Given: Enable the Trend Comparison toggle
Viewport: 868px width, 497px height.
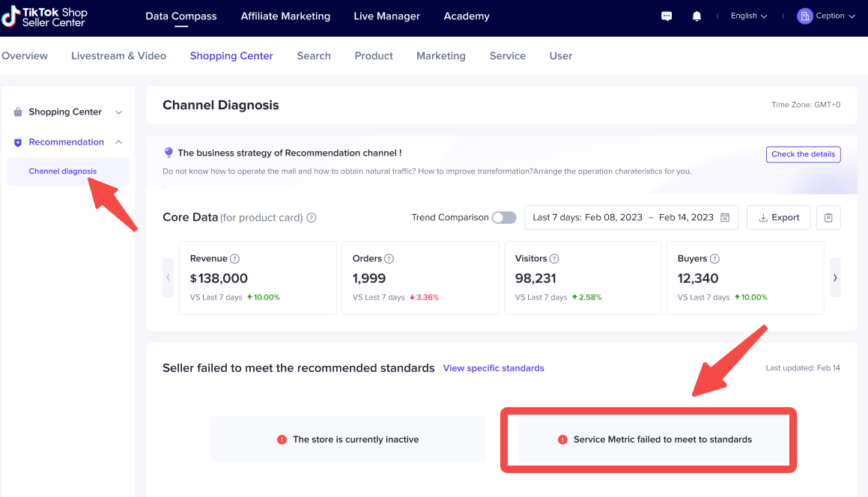Looking at the screenshot, I should (504, 218).
